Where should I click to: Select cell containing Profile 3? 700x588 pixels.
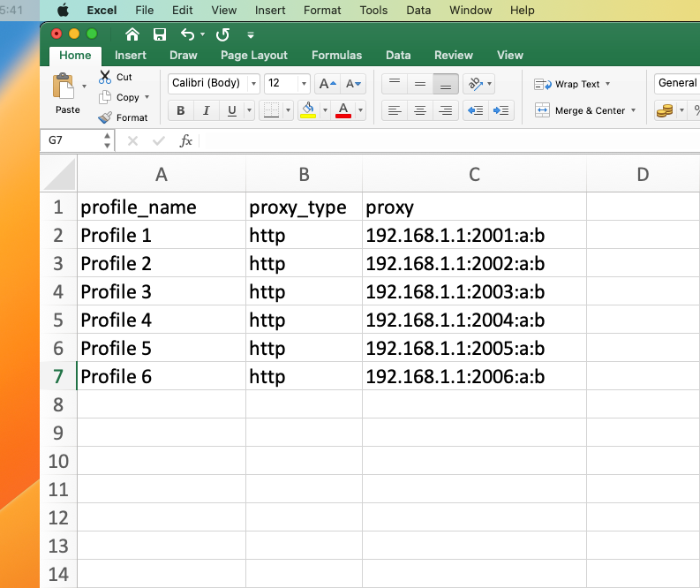tap(162, 291)
